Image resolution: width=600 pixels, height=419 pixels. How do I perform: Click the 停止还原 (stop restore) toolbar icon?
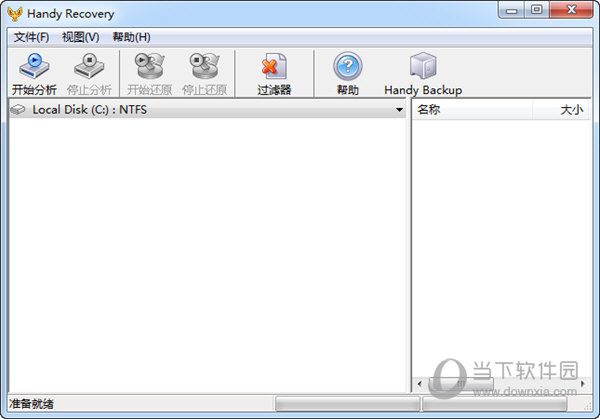[x=205, y=66]
